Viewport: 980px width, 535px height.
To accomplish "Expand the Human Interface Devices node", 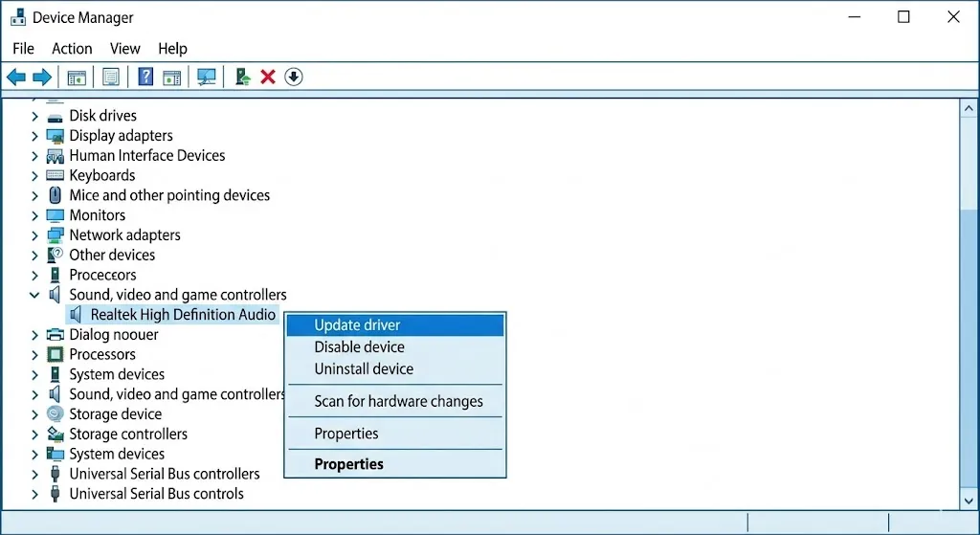I will (x=35, y=156).
